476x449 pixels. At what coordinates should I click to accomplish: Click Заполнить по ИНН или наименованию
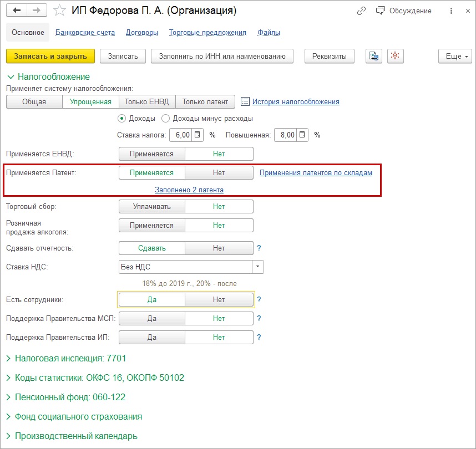[222, 56]
